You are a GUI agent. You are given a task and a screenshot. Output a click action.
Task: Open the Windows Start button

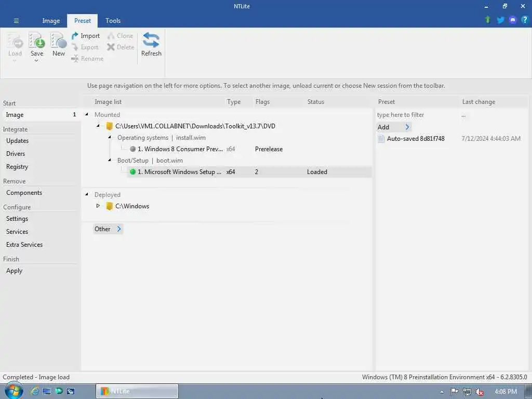click(x=14, y=391)
